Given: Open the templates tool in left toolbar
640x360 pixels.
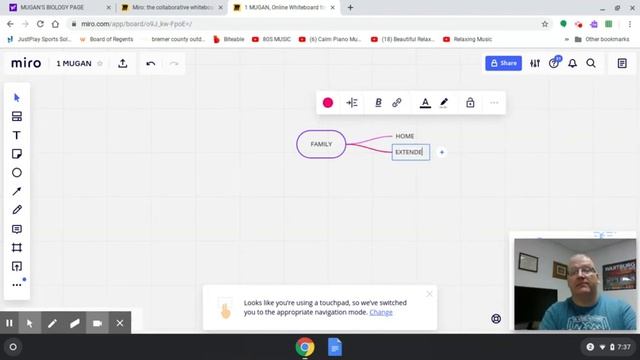Looking at the screenshot, I should tap(17, 116).
